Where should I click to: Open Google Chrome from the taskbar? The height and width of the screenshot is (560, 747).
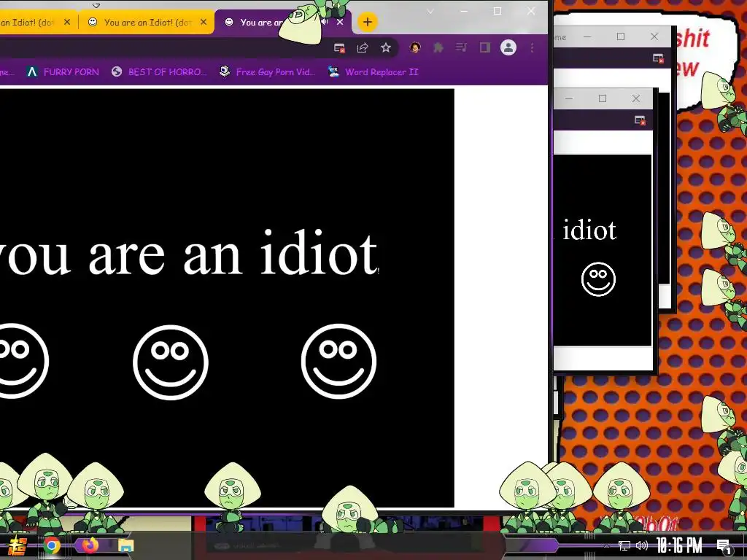point(52,545)
